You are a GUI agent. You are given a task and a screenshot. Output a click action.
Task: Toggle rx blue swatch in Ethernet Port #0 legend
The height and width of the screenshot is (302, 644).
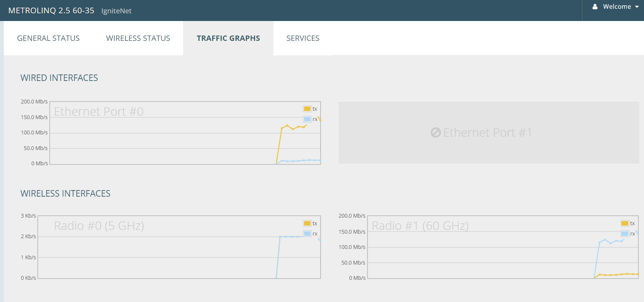[307, 119]
